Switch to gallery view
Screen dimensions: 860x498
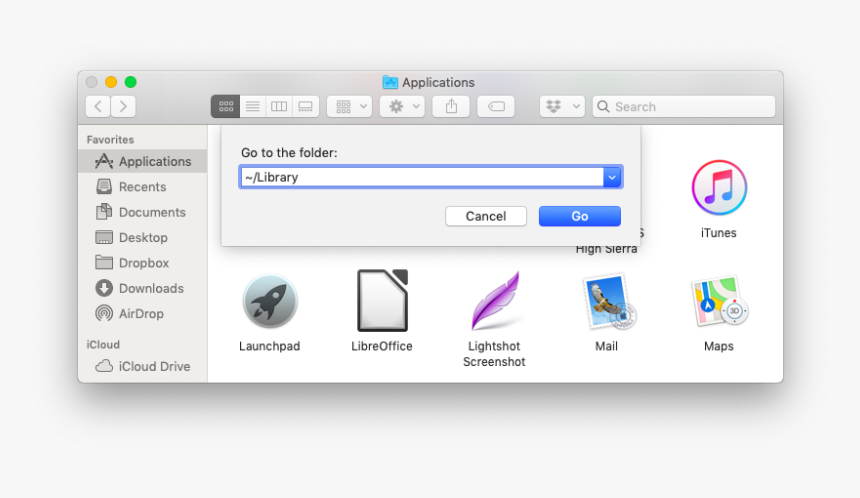pos(305,106)
